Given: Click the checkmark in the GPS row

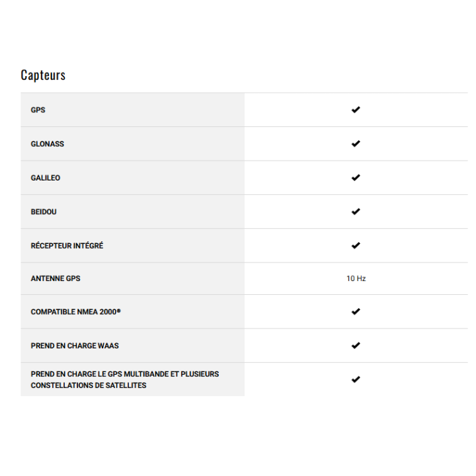Looking at the screenshot, I should coord(356,110).
